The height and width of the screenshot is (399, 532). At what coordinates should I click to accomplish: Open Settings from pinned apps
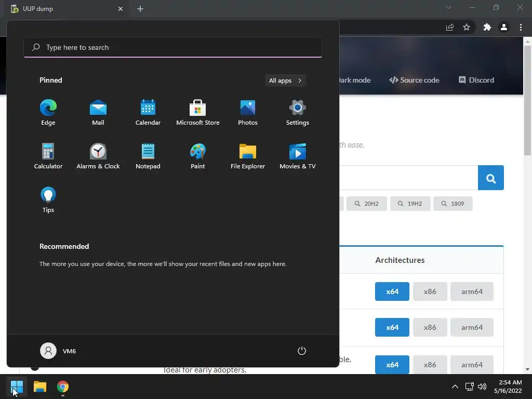pos(298,113)
